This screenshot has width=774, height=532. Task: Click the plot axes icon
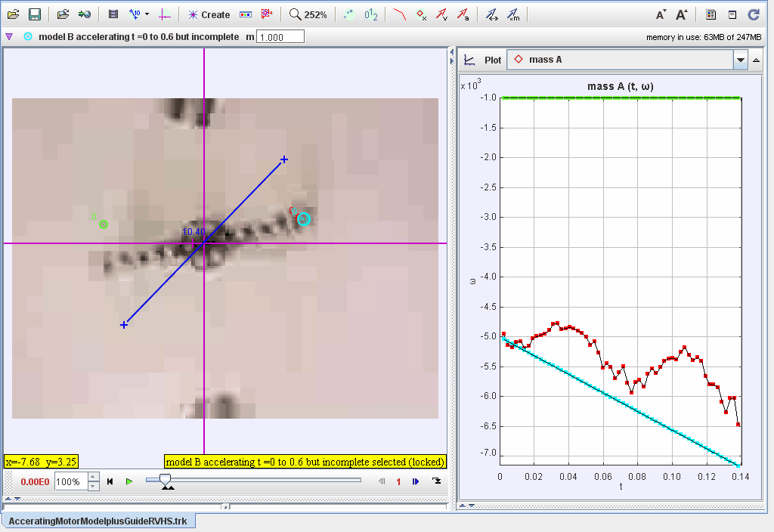point(469,60)
